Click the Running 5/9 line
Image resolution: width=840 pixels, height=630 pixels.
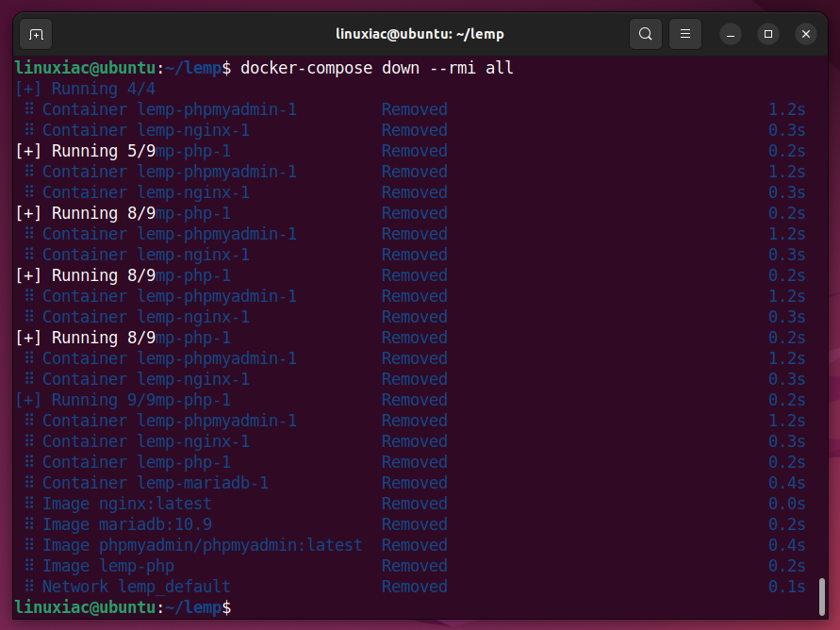click(85, 151)
